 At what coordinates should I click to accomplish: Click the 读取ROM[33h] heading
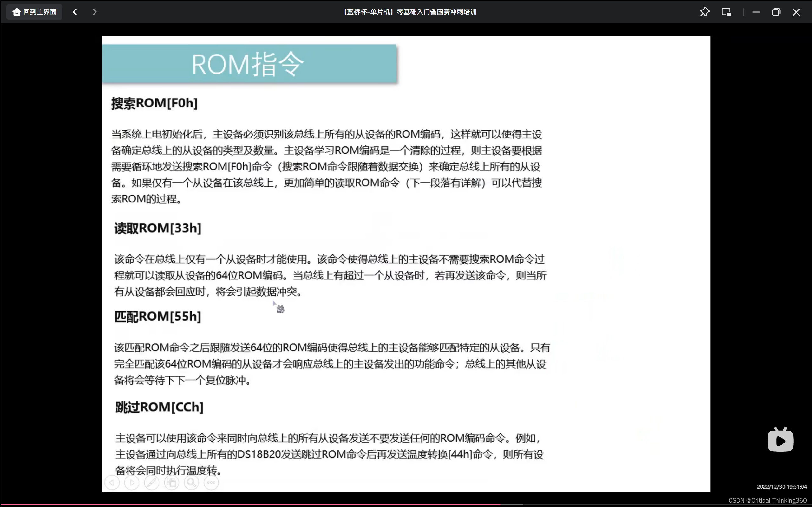click(158, 228)
